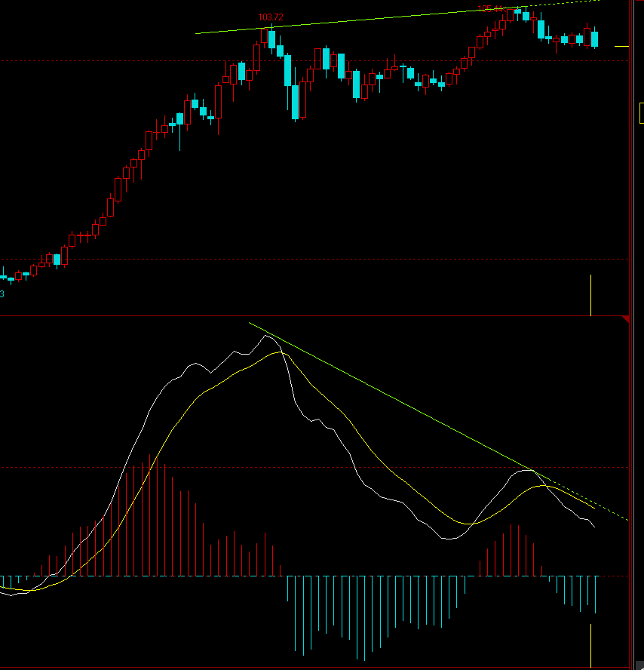The height and width of the screenshot is (670, 644).
Task: Click the 103.72 price peak label
Action: 269,14
